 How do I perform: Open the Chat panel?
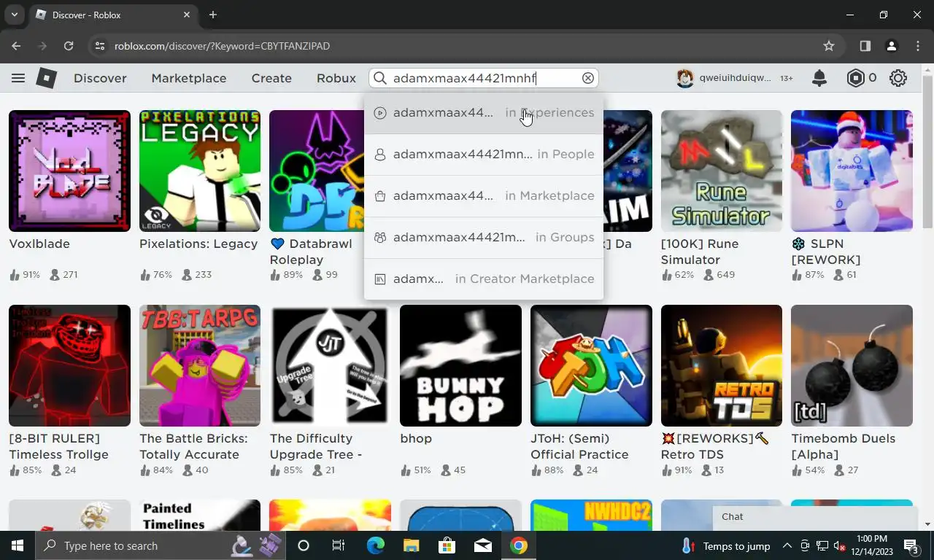[x=814, y=517]
